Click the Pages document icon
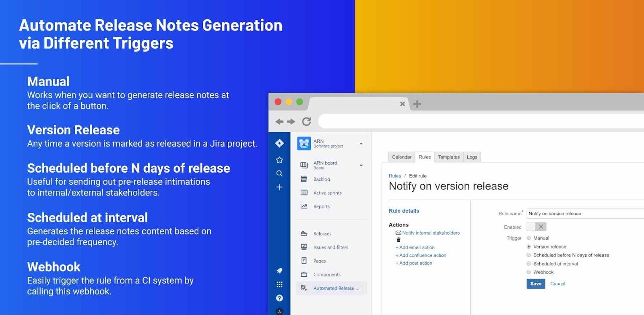This screenshot has height=315, width=644. click(304, 261)
